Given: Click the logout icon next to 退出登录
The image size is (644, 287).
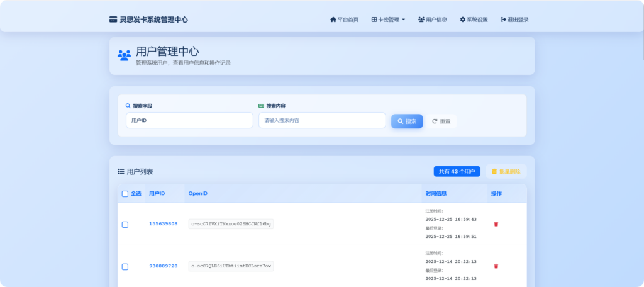Looking at the screenshot, I should (503, 20).
